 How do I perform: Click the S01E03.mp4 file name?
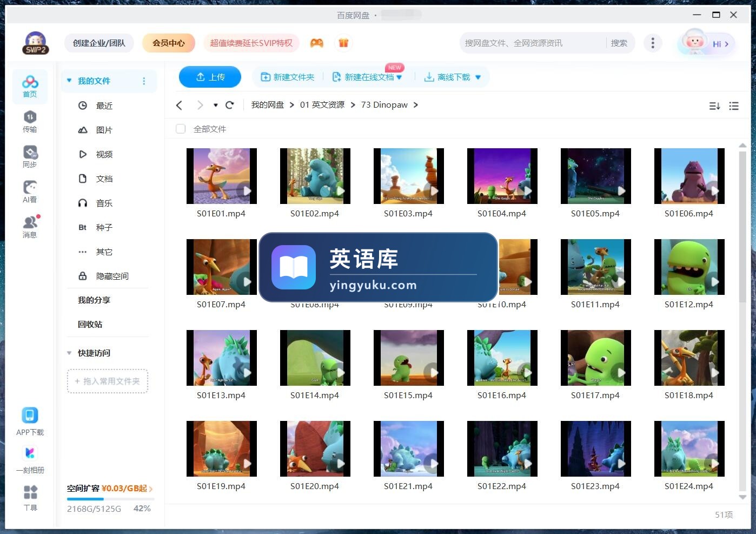pos(408,214)
